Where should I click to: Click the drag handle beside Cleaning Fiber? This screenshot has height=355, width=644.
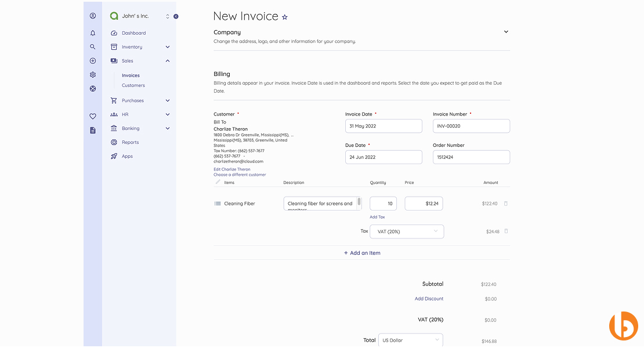point(217,204)
